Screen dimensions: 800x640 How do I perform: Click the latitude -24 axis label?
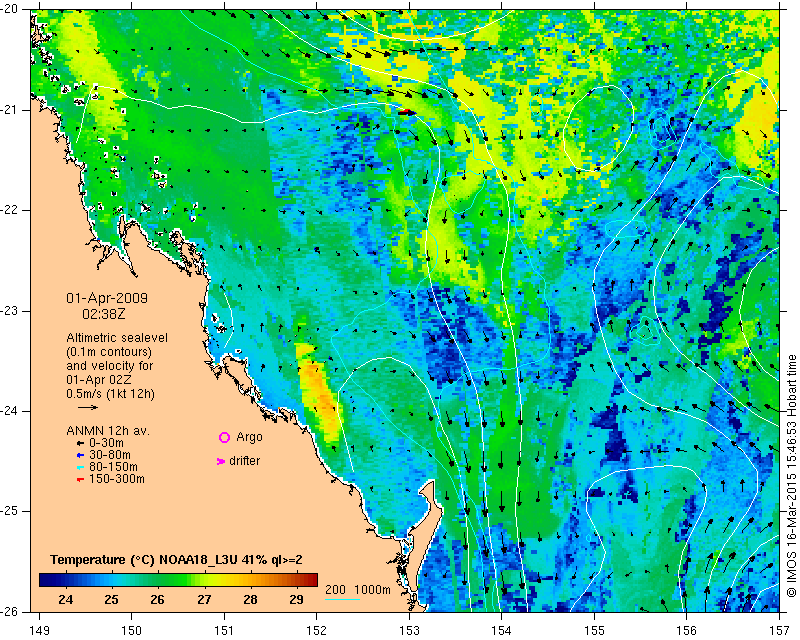tap(9, 411)
